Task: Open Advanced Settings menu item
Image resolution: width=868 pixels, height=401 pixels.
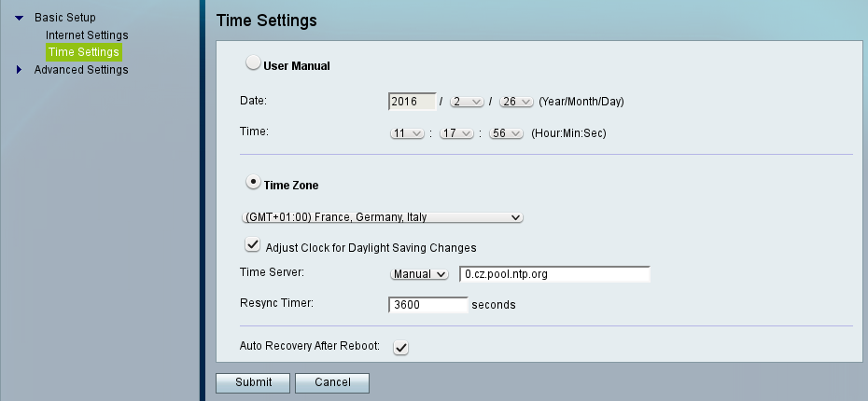Action: pos(81,69)
